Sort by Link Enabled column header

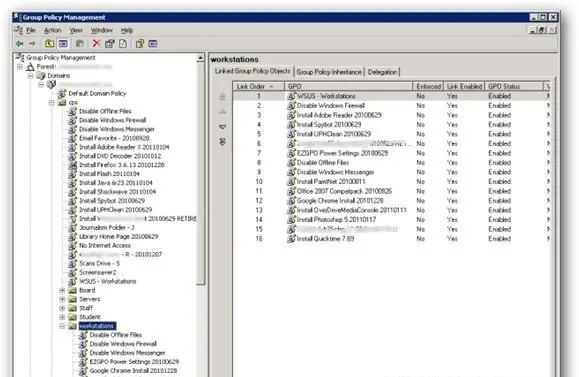click(464, 86)
